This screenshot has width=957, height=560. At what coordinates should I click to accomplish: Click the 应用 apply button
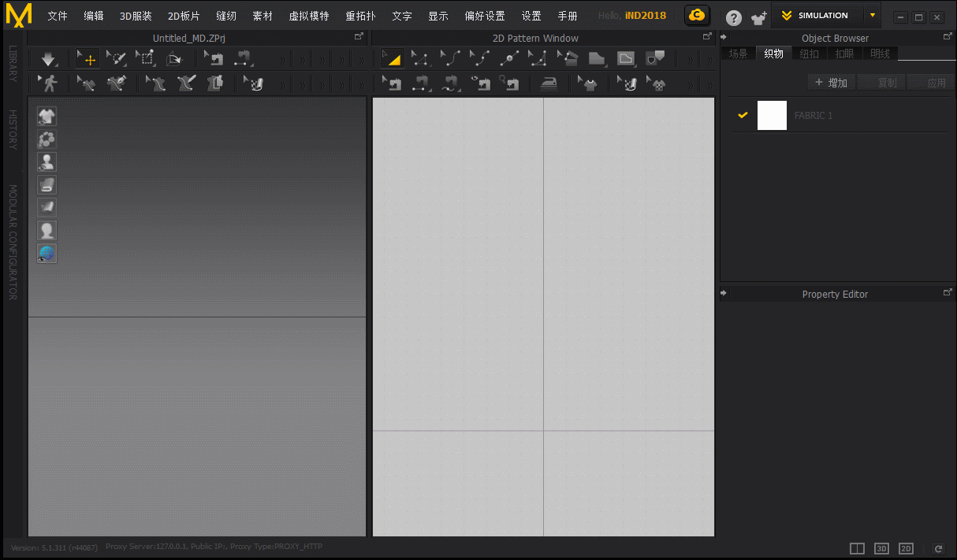point(930,82)
